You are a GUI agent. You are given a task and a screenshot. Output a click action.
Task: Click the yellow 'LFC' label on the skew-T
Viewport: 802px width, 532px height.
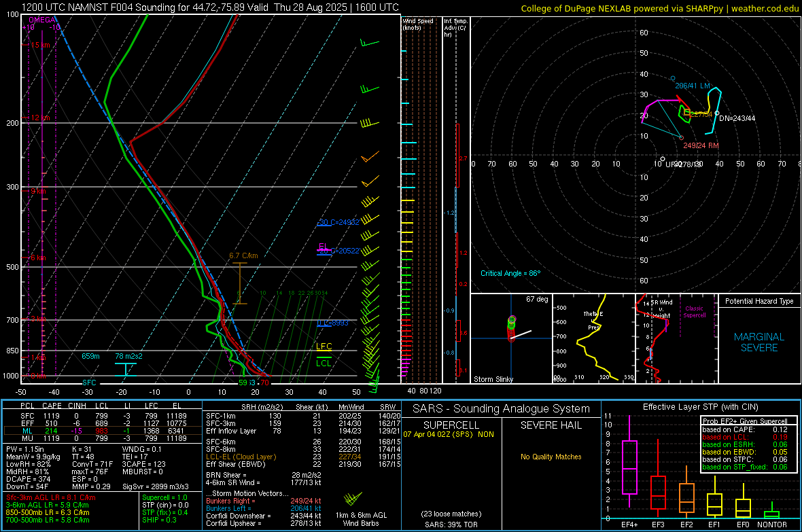(324, 347)
